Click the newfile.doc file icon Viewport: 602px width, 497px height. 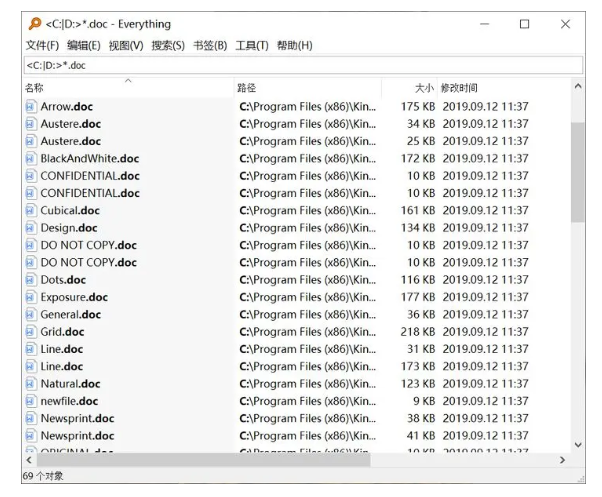[31, 401]
